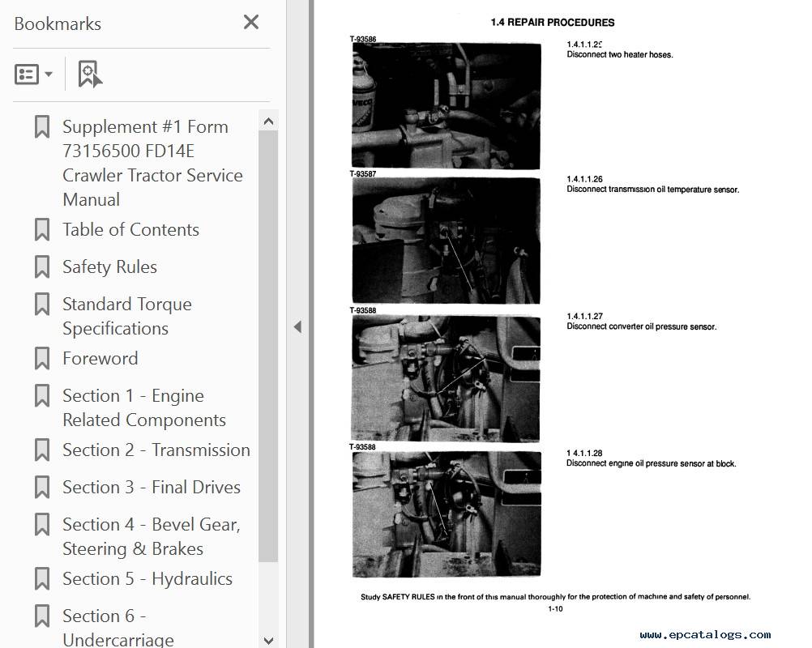Click bookmark icon beside Section 4

(x=42, y=525)
